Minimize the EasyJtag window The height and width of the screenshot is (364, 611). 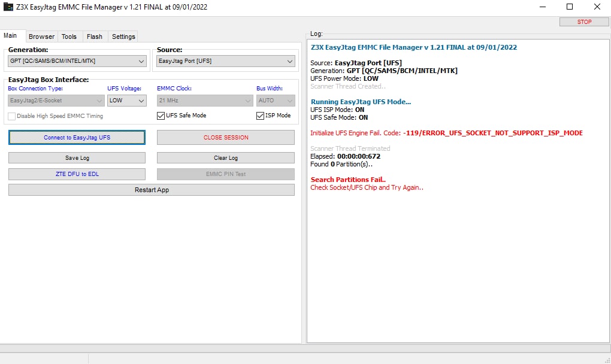543,7
